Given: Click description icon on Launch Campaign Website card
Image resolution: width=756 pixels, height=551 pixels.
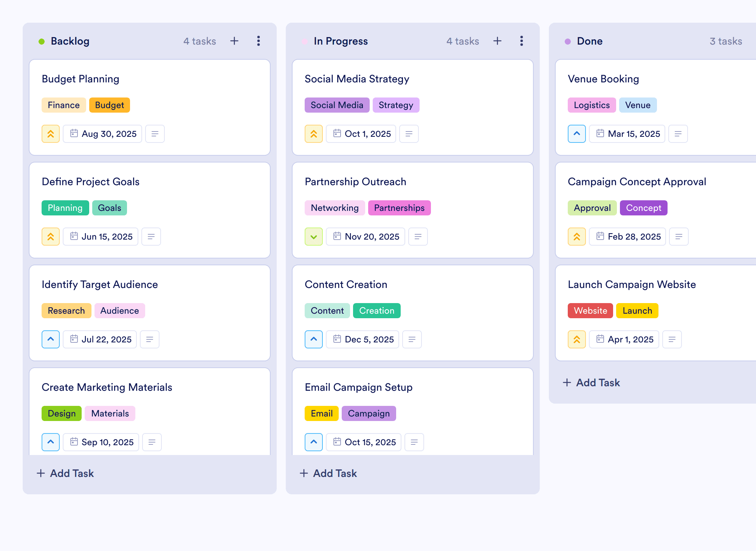Looking at the screenshot, I should 672,339.
